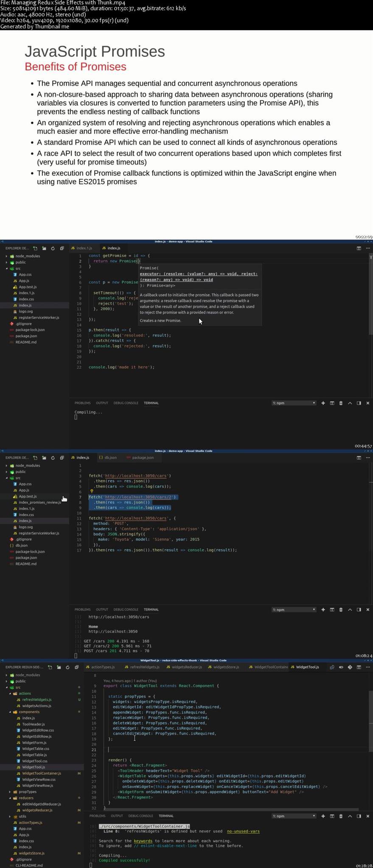Follow the no-unused-vars link in terminal
The width and height of the screenshot is (373, 868).
coord(243,832)
